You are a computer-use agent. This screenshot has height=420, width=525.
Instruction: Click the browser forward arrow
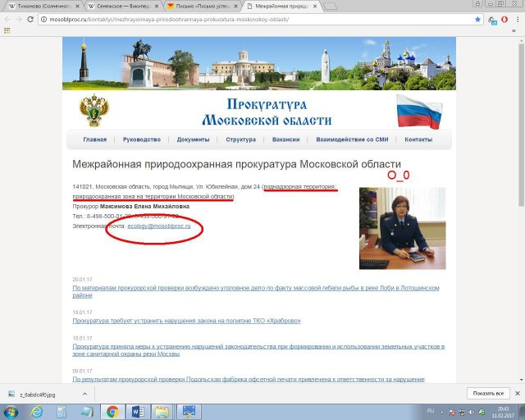[x=19, y=20]
